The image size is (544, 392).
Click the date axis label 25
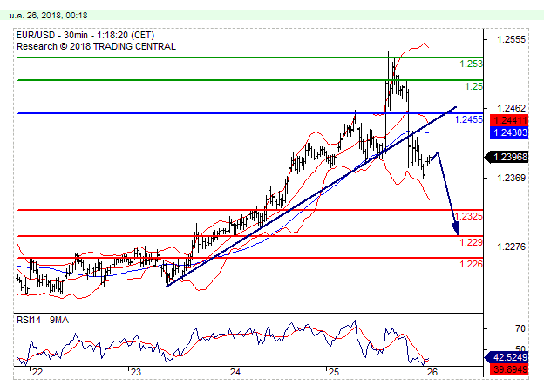(x=333, y=372)
